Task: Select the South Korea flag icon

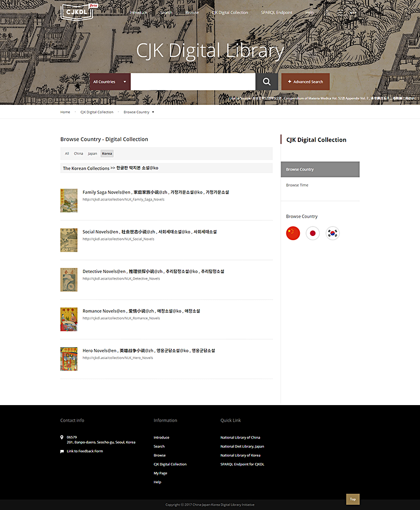Action: (x=332, y=233)
